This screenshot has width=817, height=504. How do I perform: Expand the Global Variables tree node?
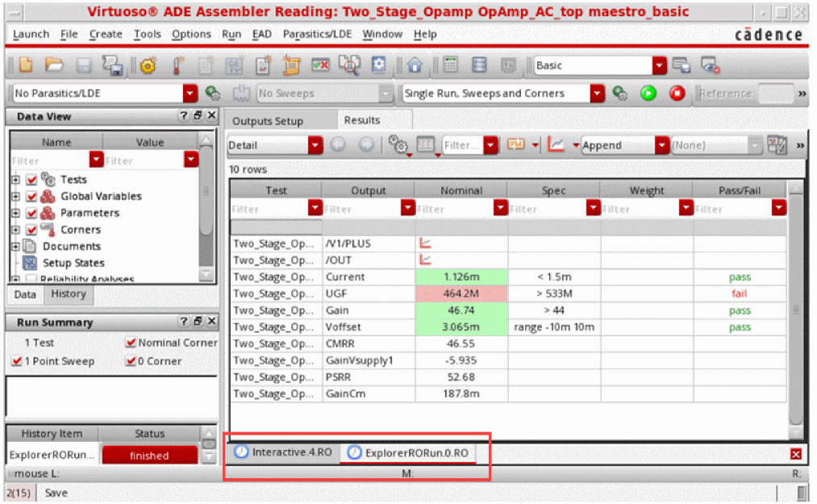pos(15,196)
